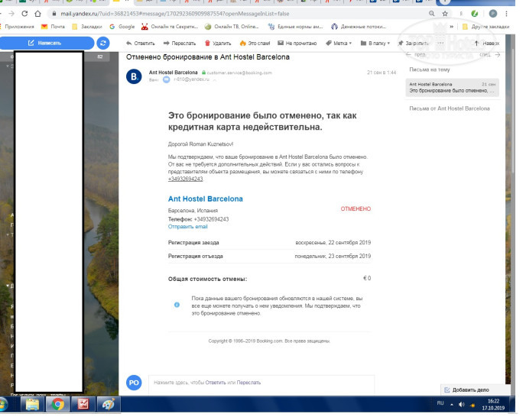Click the zoom magnifier icon in address bar

tap(432, 14)
